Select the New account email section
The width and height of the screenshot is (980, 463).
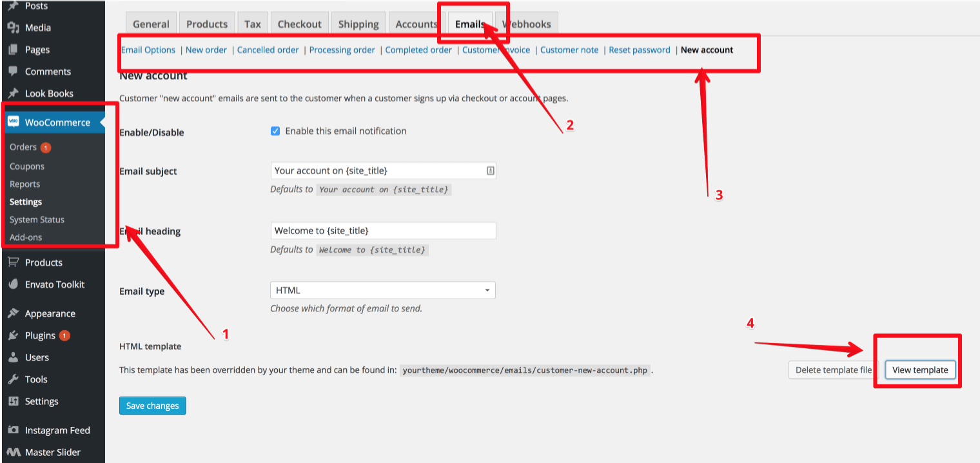[707, 50]
